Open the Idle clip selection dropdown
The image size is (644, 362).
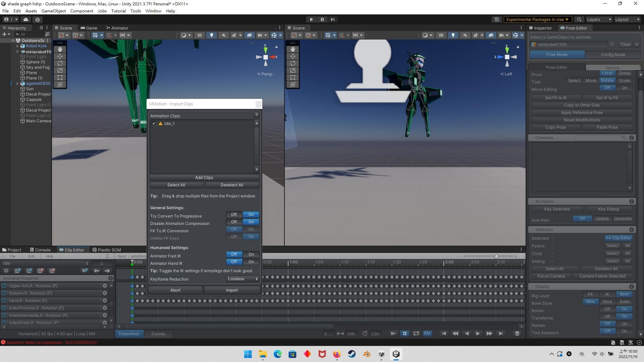point(45,263)
